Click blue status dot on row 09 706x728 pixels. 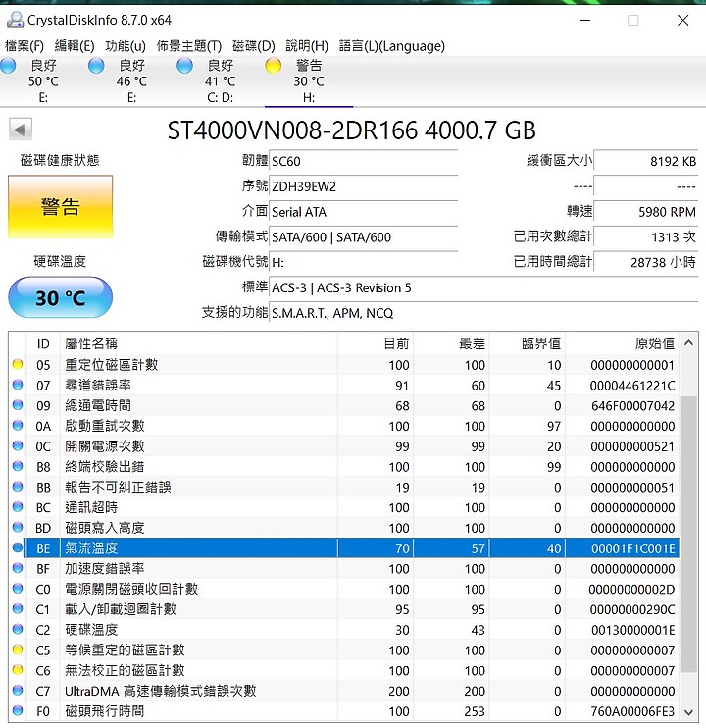[x=18, y=405]
